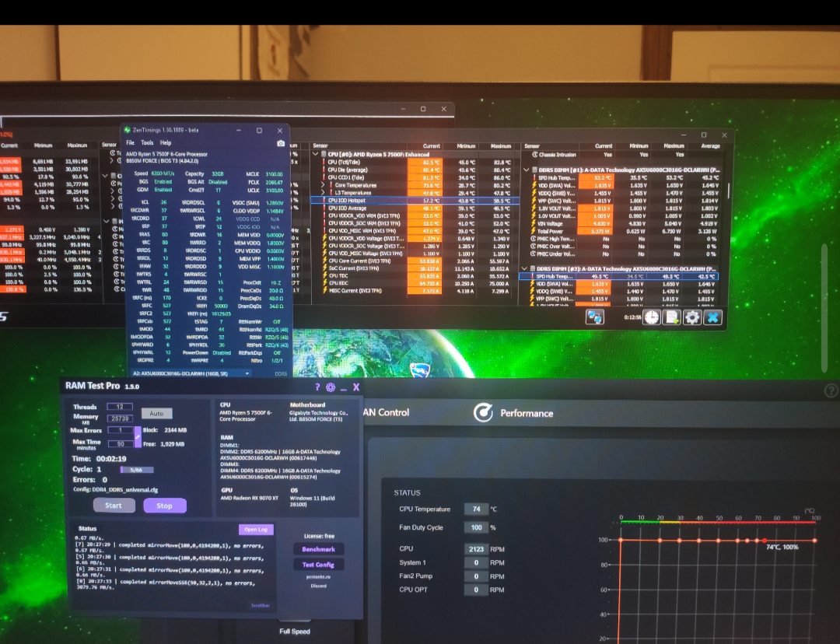Select the CPU IOD Average row

[415, 208]
